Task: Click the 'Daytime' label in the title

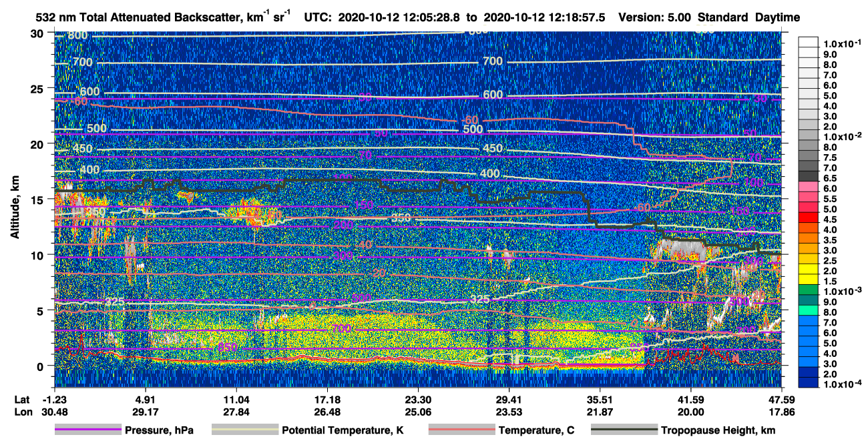Action: pos(778,18)
